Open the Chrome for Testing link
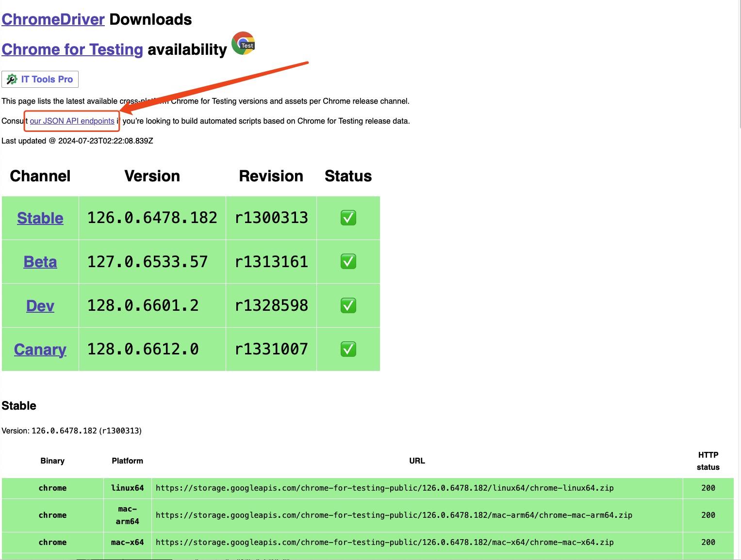The image size is (741, 560). 72,49
